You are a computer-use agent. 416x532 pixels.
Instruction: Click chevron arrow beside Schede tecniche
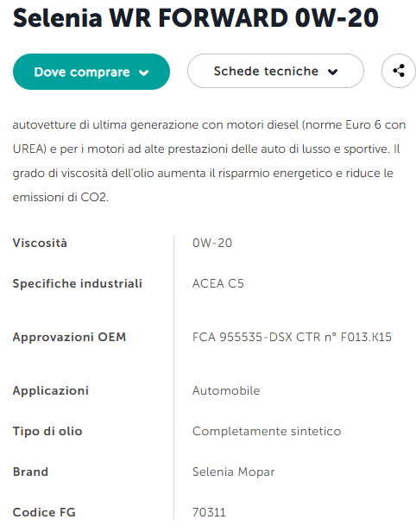[x=333, y=72]
